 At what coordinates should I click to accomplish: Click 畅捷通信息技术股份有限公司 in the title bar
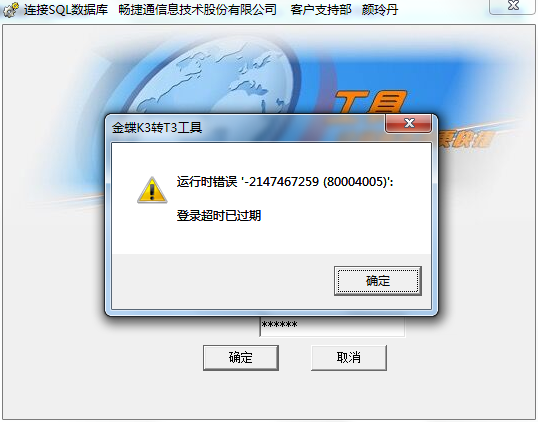pos(197,10)
